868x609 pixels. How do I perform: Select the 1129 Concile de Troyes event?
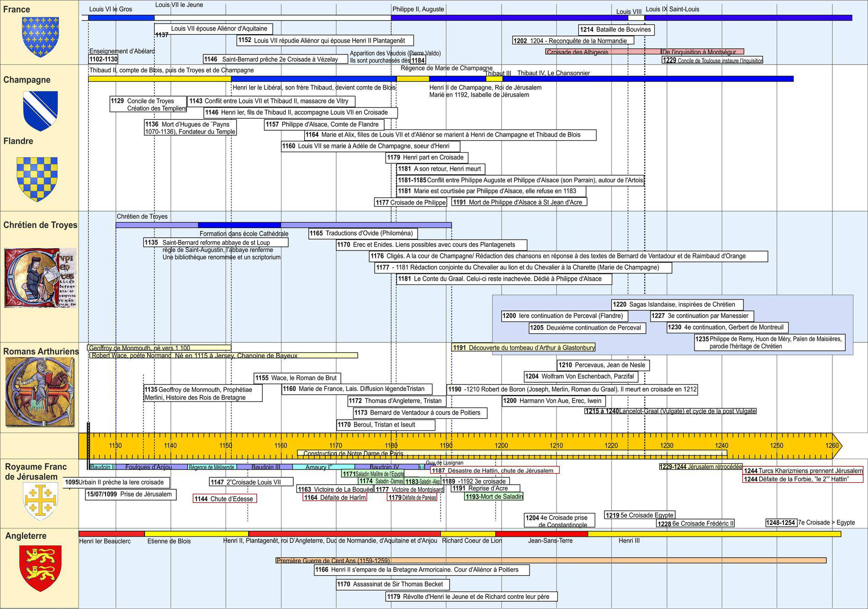(x=148, y=104)
